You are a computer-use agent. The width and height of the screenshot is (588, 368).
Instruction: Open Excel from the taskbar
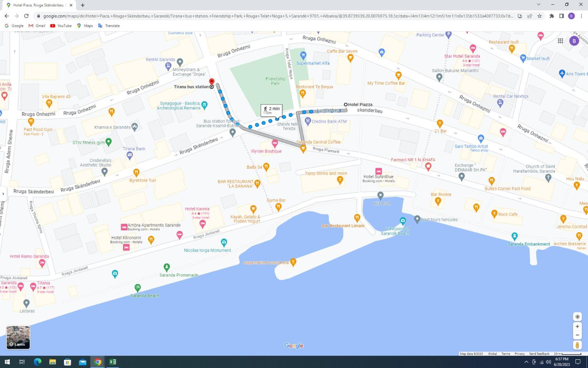tap(112, 362)
